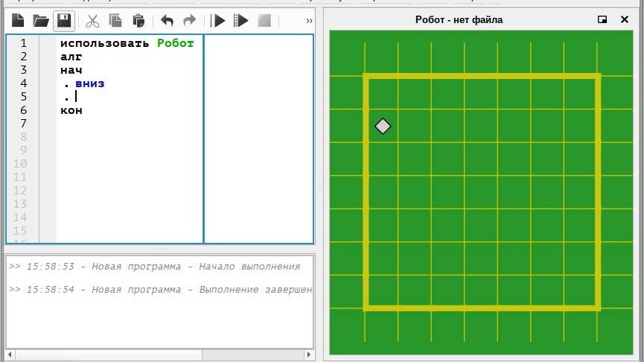Stop program execution
Screen dimensions: 644x362
(264, 21)
